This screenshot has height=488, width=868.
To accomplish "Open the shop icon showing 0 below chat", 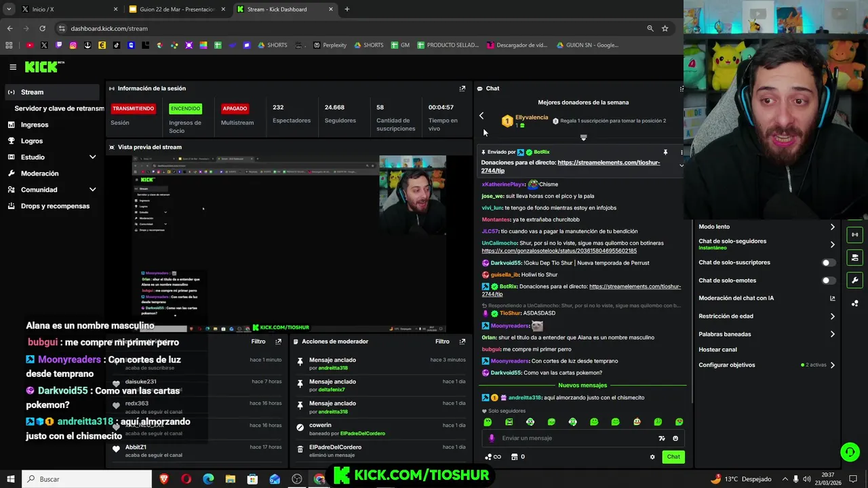I will click(x=517, y=457).
